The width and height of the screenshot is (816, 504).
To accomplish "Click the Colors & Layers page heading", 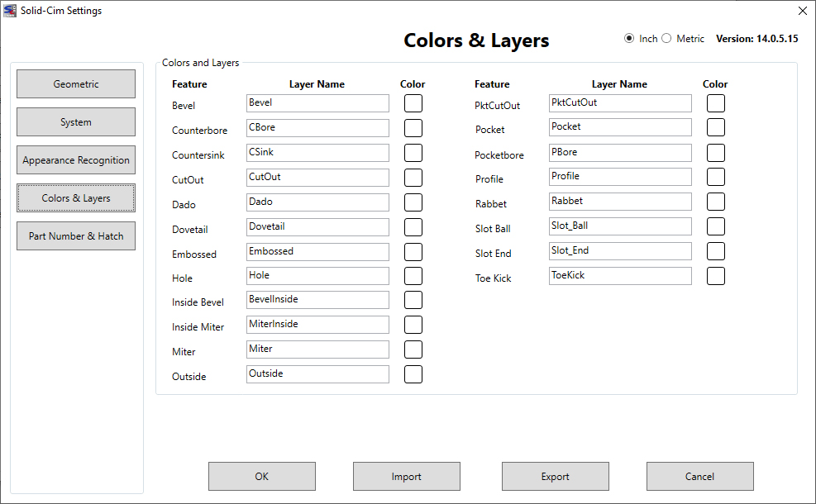I will tap(476, 40).
